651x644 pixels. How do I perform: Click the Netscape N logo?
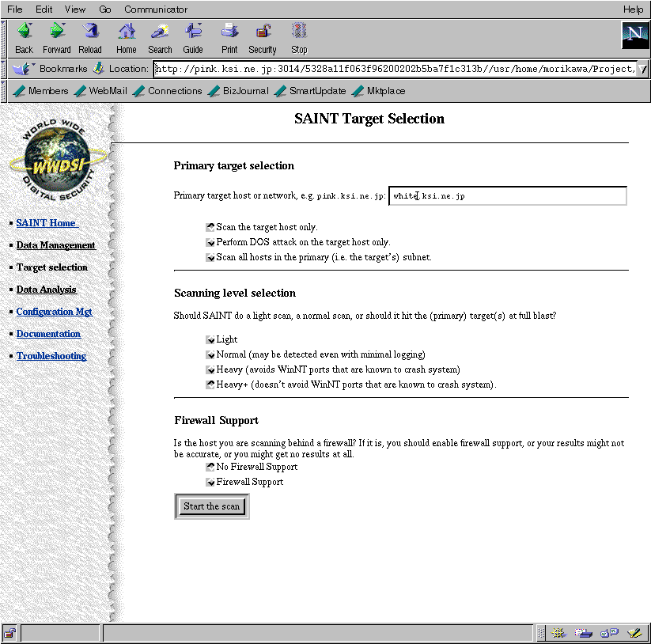coord(634,36)
